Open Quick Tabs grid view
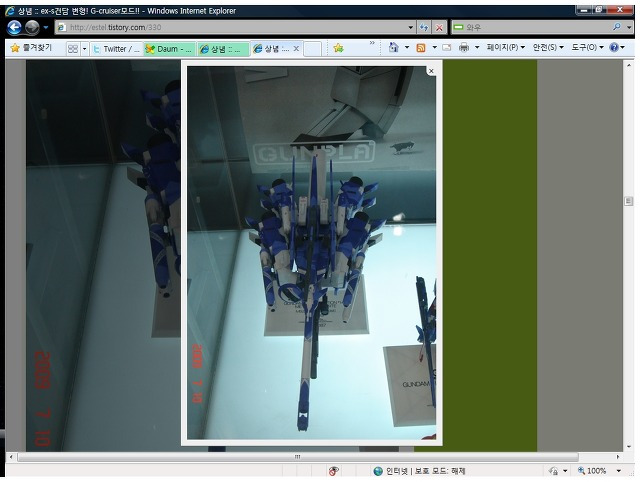This screenshot has width=640, height=482. [73, 49]
